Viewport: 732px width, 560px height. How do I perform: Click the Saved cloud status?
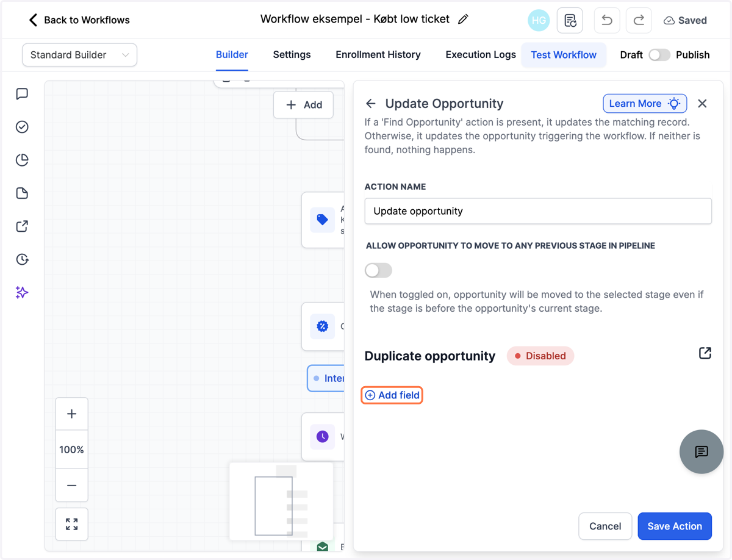pos(685,20)
